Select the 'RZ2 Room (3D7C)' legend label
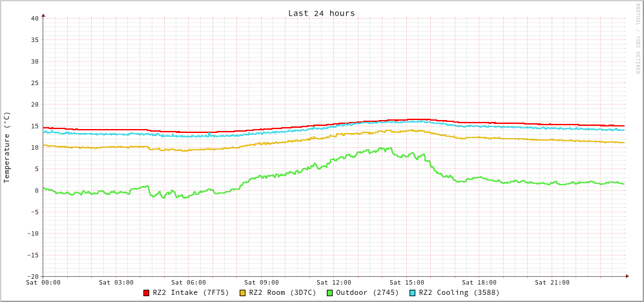Screen dimensions: 644x302 (282, 293)
